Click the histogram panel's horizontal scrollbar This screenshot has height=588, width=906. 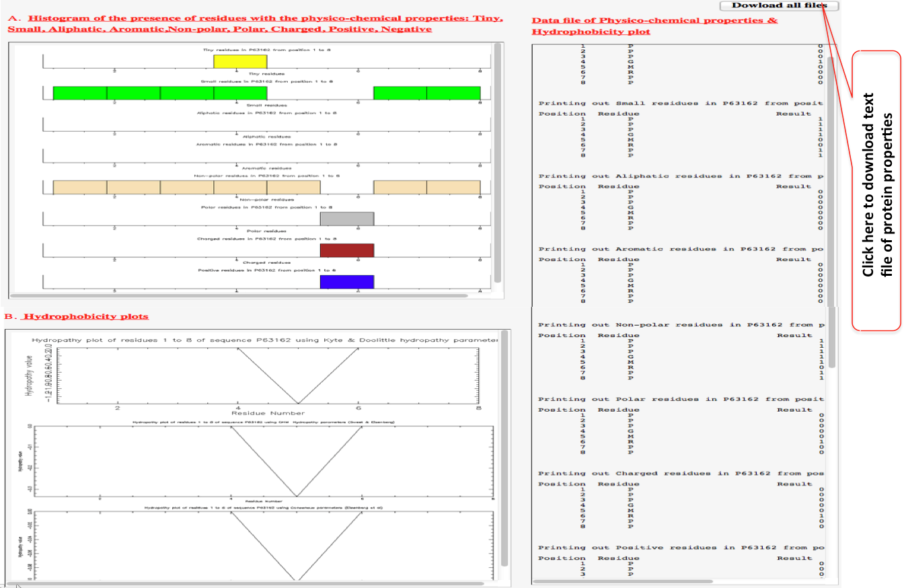click(x=240, y=295)
